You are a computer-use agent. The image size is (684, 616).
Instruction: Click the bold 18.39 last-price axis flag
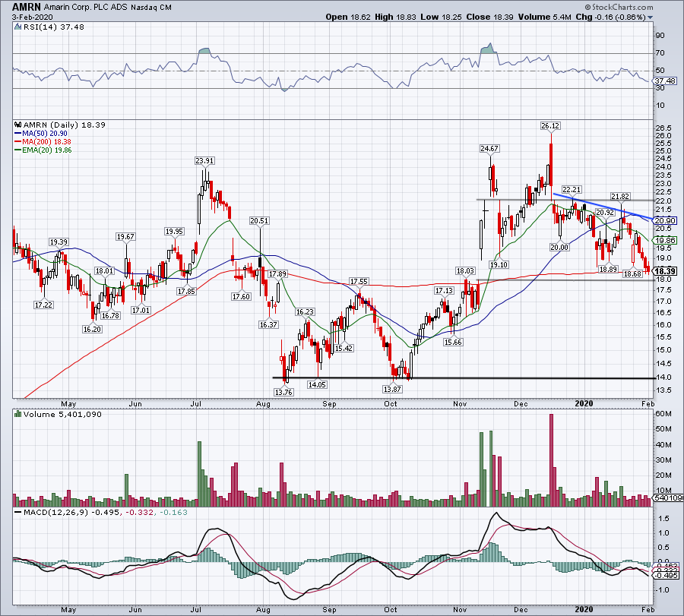click(665, 271)
